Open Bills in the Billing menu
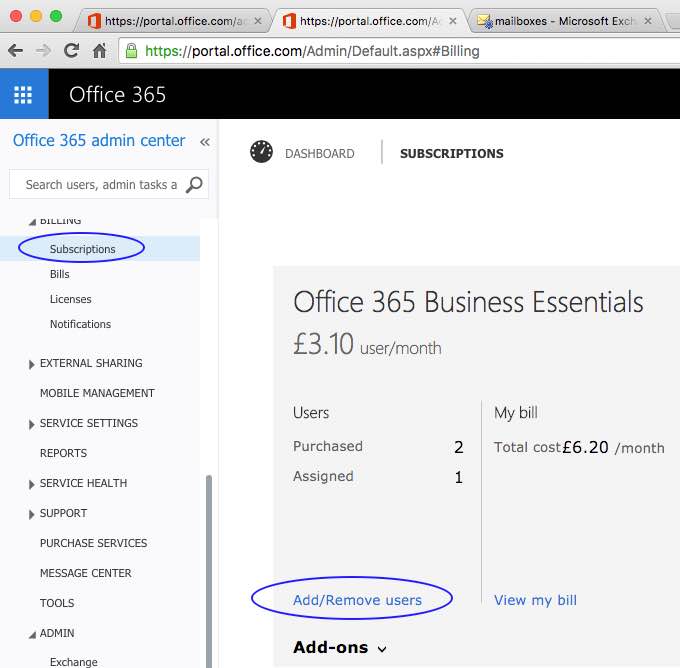 click(x=59, y=274)
